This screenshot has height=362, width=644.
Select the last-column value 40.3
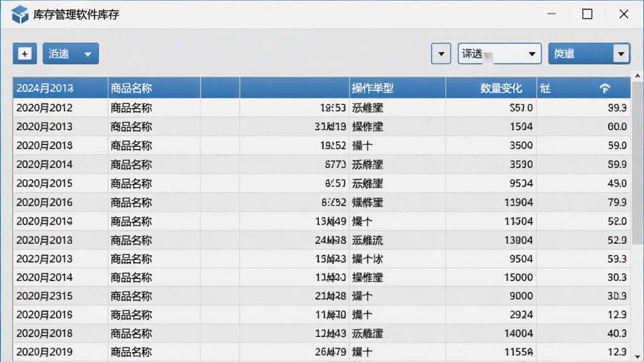click(618, 333)
